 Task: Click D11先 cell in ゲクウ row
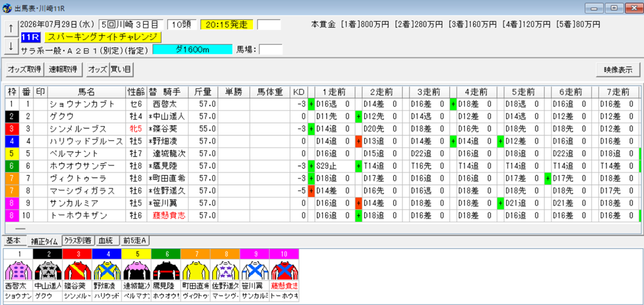(x=334, y=116)
